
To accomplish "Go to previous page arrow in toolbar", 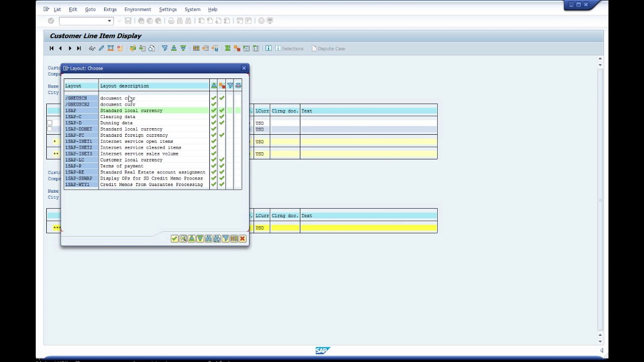I will pyautogui.click(x=60, y=48).
